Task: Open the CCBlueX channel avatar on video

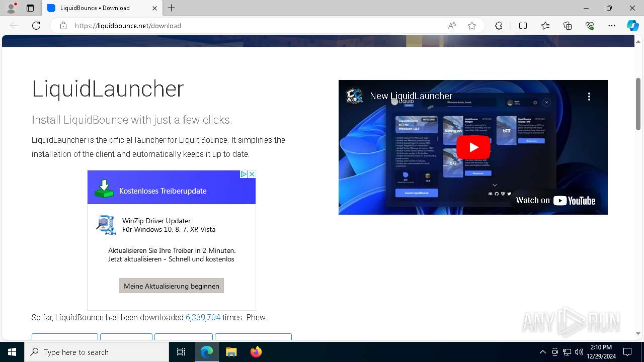Action: (x=355, y=96)
